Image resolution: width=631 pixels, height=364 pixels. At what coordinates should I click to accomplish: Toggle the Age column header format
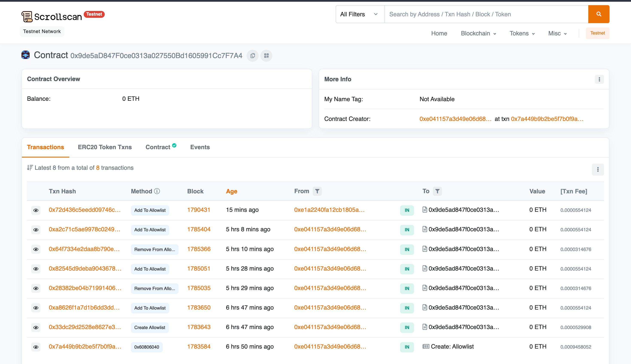tap(232, 191)
